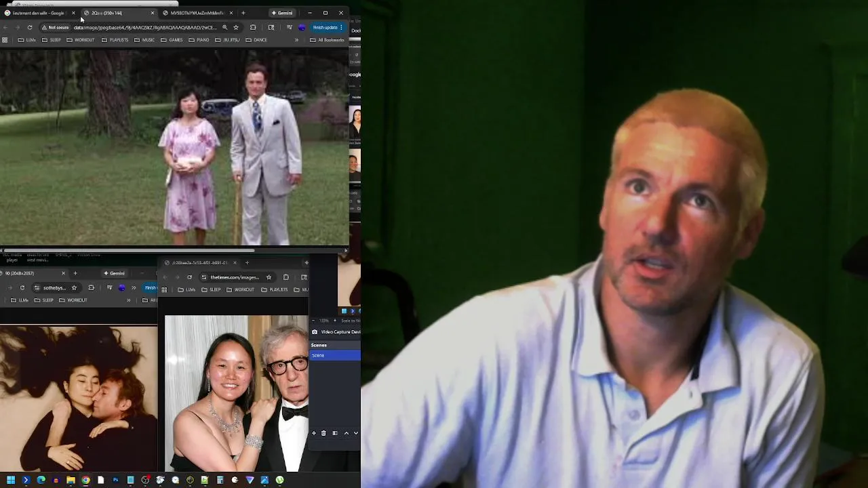Close the '2Q== (359x144)' tab
Viewport: 868px width, 488px height.
153,13
